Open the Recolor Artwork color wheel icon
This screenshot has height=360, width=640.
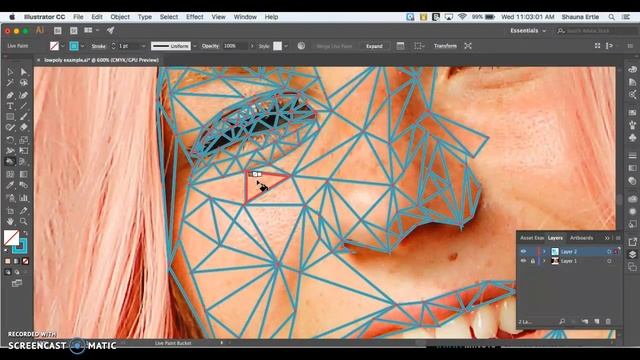pos(301,46)
